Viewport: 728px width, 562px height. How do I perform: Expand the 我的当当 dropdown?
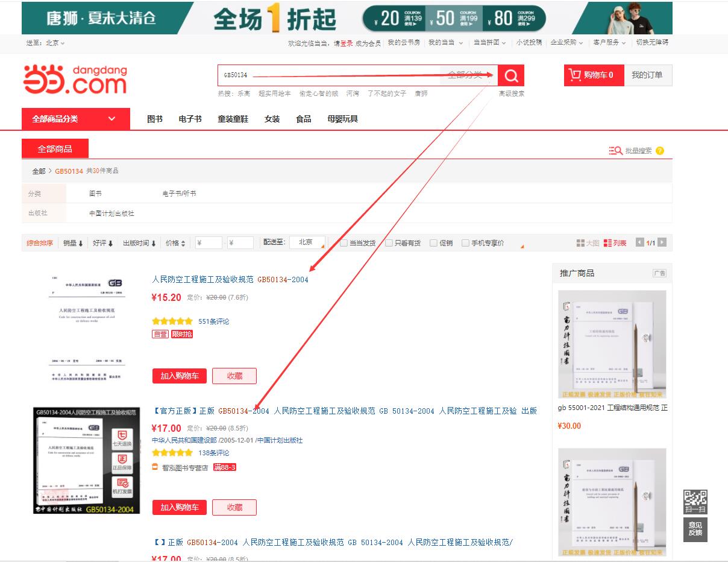(445, 43)
